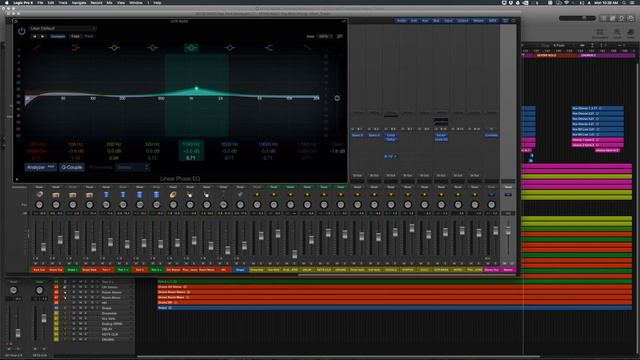Click the 1145 Hz frequency field
640x360 pixels.
tap(191, 144)
